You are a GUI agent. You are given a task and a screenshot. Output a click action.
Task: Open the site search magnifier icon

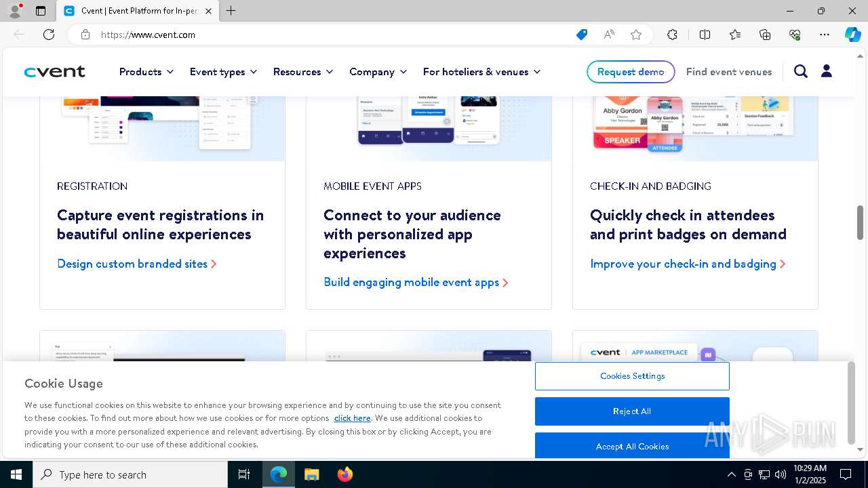tap(801, 71)
